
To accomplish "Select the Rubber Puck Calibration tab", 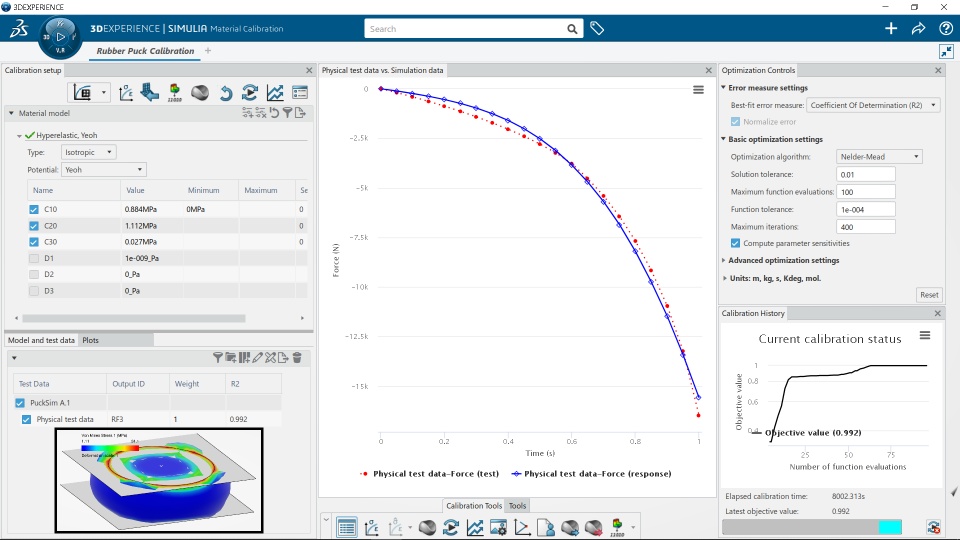I will coord(145,51).
